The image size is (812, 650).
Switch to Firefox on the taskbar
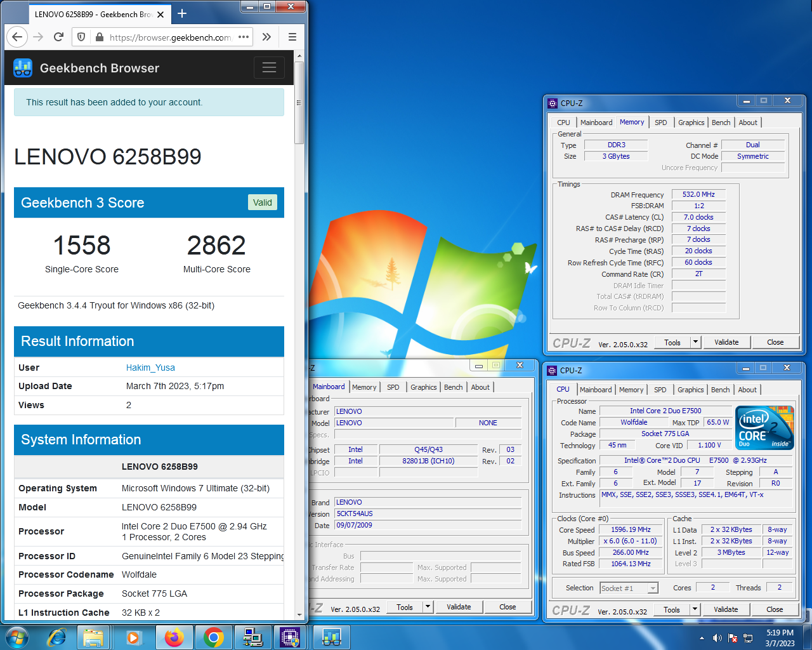tap(174, 637)
